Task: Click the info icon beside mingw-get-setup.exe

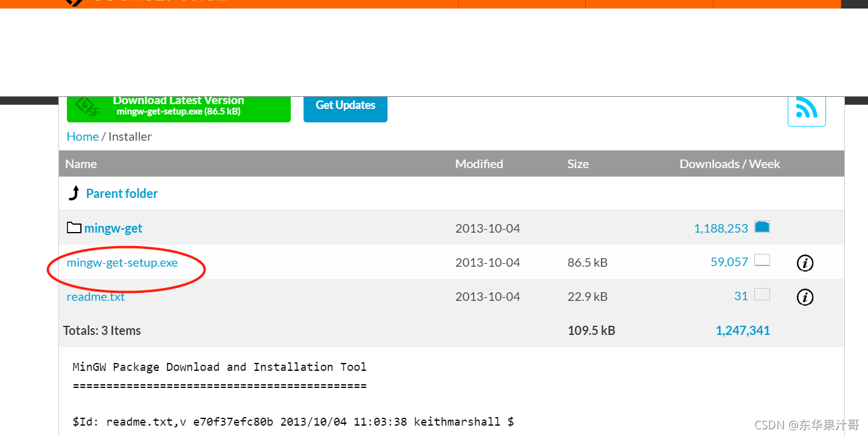Action: point(805,263)
